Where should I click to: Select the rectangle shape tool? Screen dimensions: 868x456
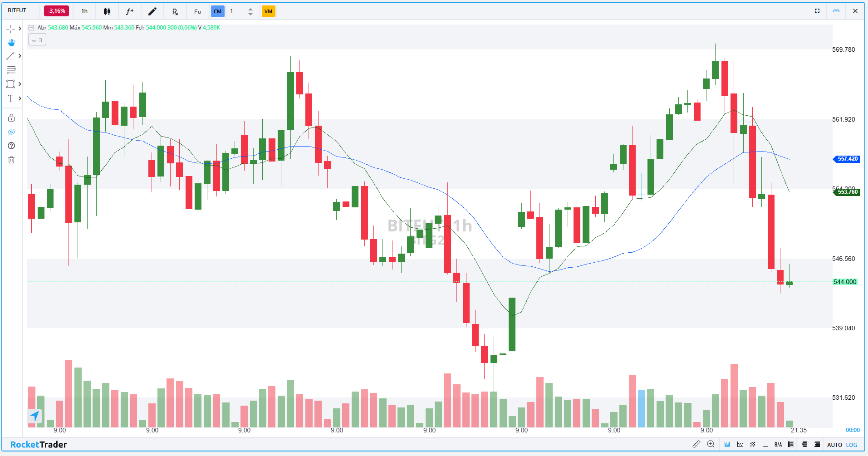coord(10,84)
